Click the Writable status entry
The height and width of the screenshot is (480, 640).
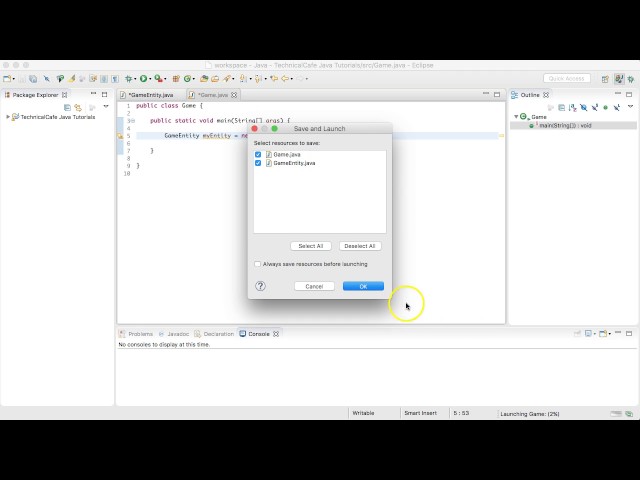(363, 413)
